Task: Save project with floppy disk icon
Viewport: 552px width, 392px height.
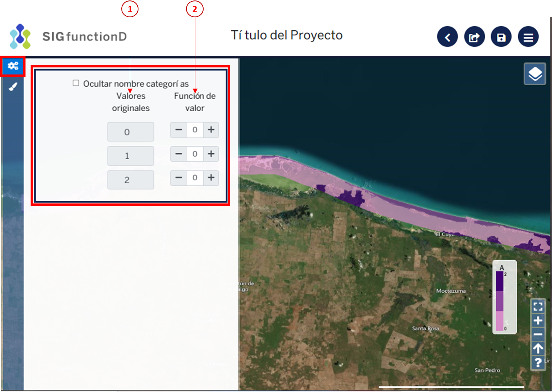Action: (501, 37)
